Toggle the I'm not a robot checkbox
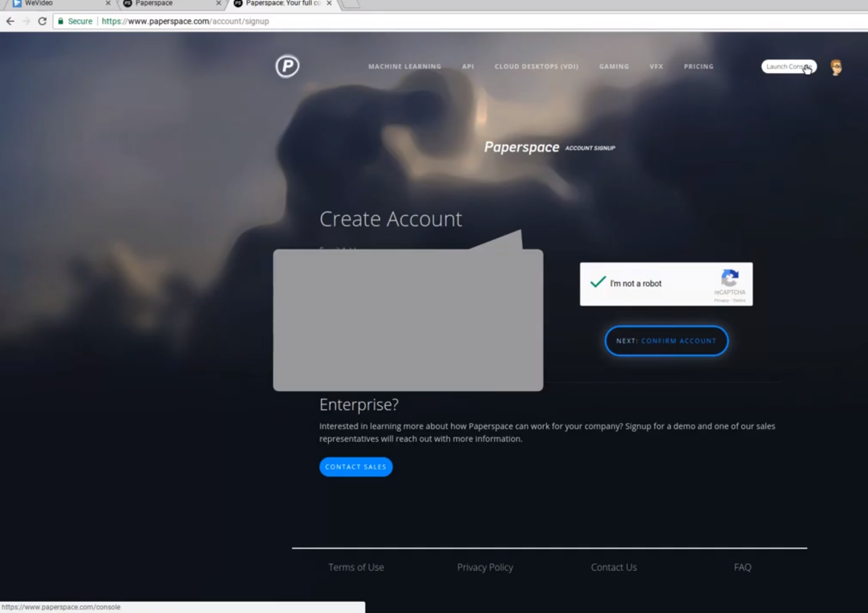Screen dimensions: 868x613 (x=598, y=282)
